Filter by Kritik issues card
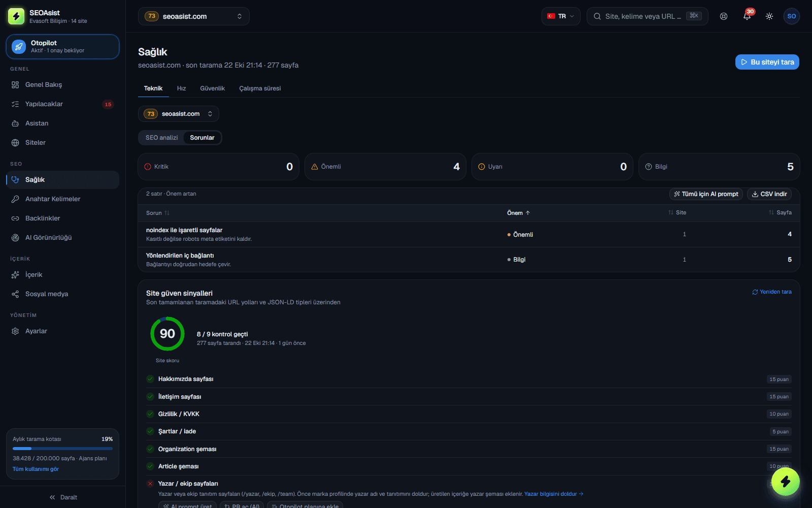Screen dimensions: 812x508 pyautogui.click(x=218, y=167)
